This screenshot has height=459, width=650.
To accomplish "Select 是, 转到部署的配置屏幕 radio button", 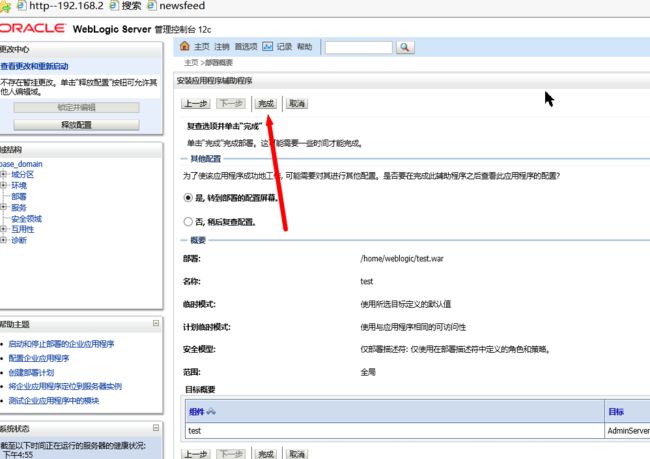I will [188, 198].
